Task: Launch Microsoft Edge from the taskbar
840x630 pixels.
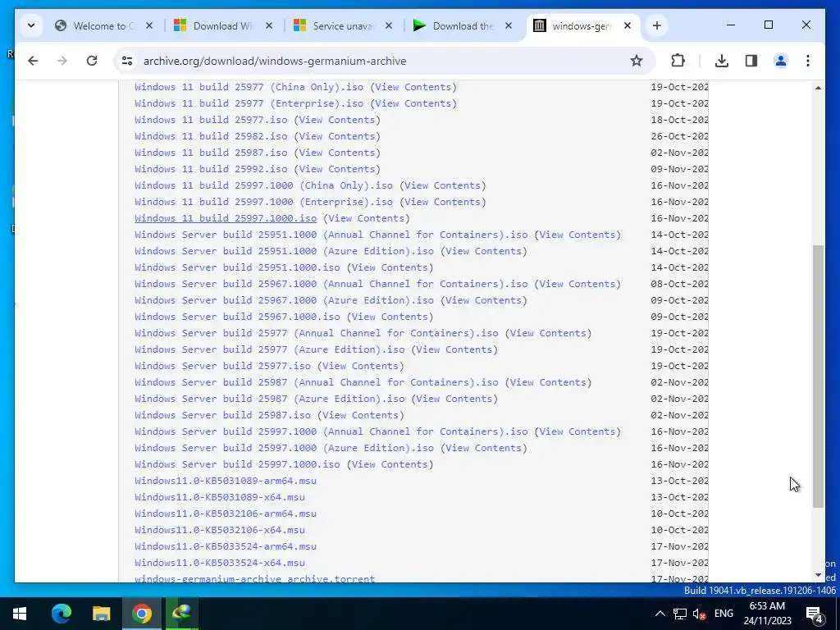Action: (61, 614)
